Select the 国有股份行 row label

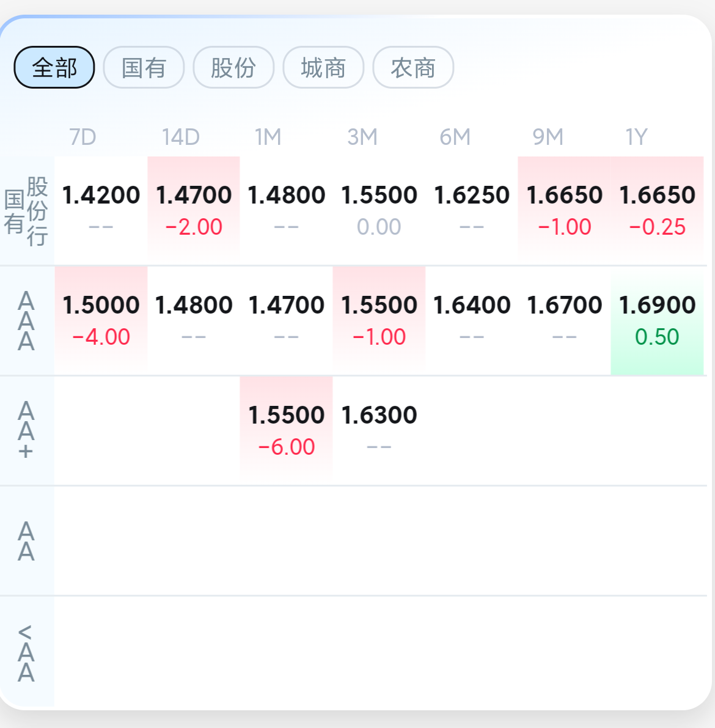(26, 211)
